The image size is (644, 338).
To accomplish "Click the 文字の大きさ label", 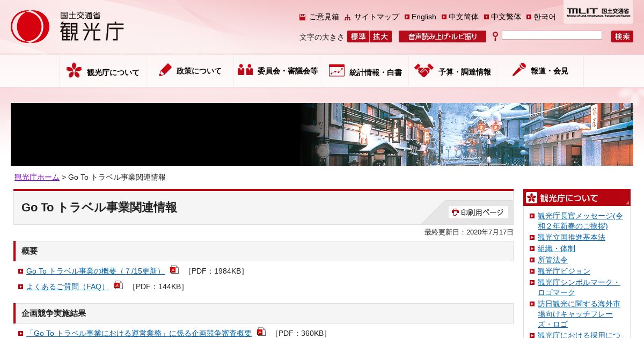I will click(321, 37).
